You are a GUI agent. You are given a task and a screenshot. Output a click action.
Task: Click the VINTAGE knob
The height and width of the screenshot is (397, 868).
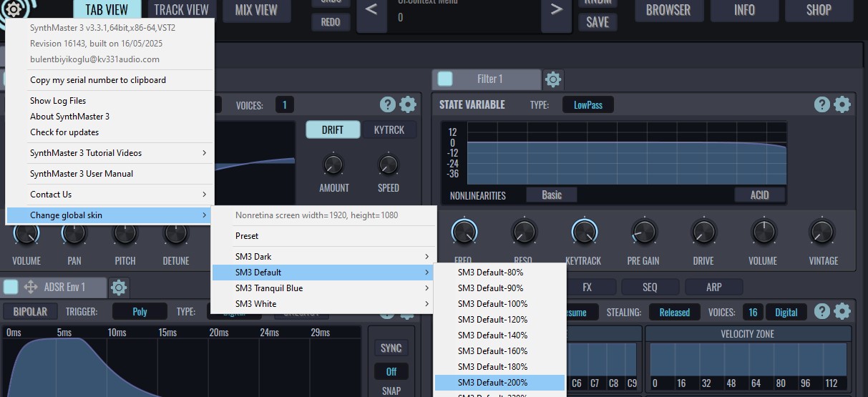pyautogui.click(x=821, y=232)
